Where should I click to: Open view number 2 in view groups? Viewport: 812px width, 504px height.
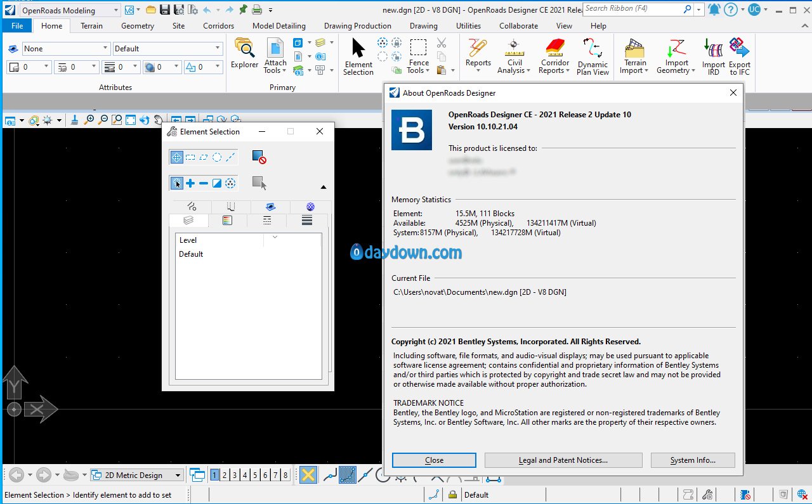[x=225, y=475]
